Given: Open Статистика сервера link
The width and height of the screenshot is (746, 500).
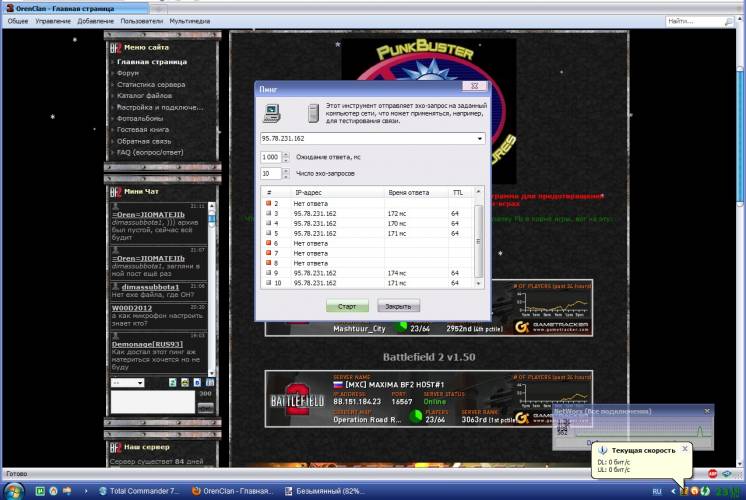Looking at the screenshot, I should click(151, 85).
